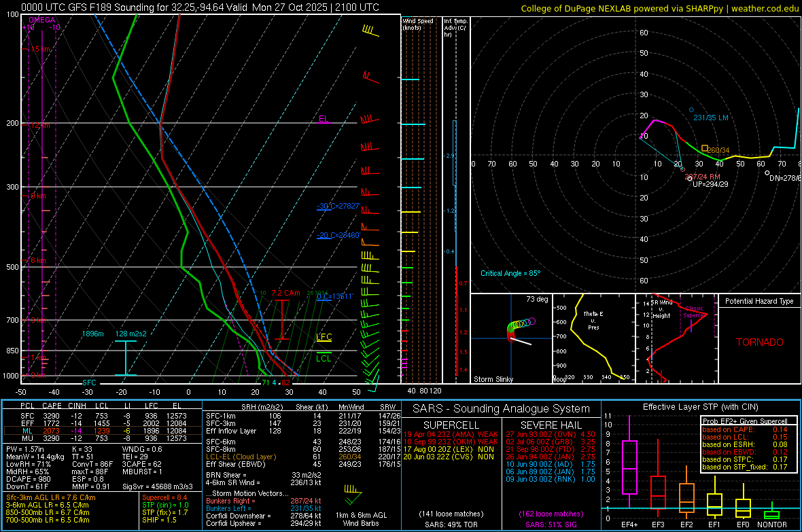The height and width of the screenshot is (532, 802).
Task: Click the 128 m2s2 effective SRH label
Action: tap(130, 334)
